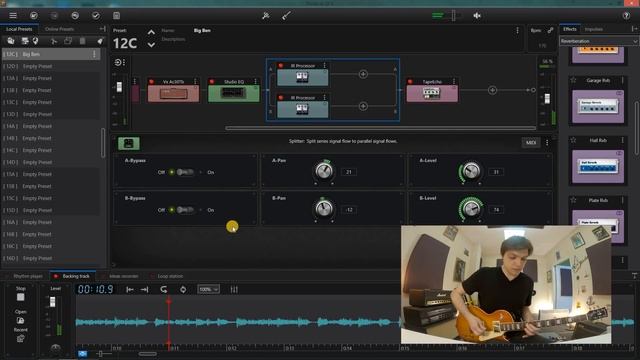The width and height of the screenshot is (640, 360).
Task: Click the Big Ben preset name field
Action: coord(202,31)
